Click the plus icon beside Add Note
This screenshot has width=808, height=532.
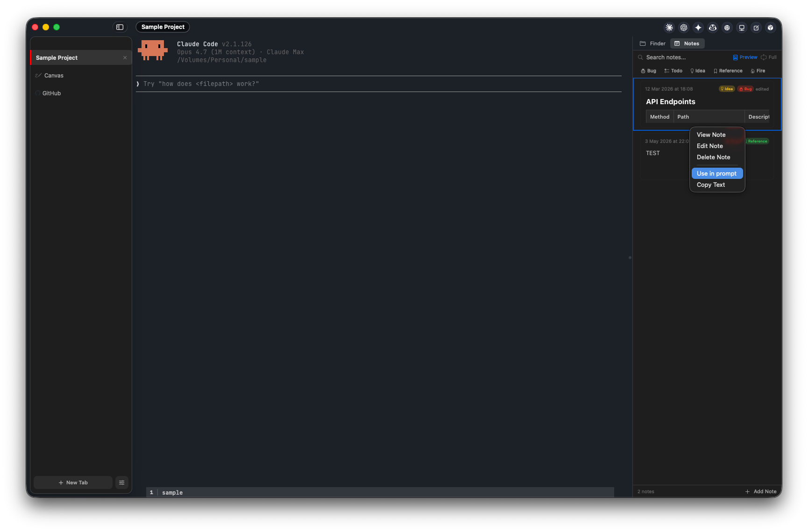pos(747,491)
